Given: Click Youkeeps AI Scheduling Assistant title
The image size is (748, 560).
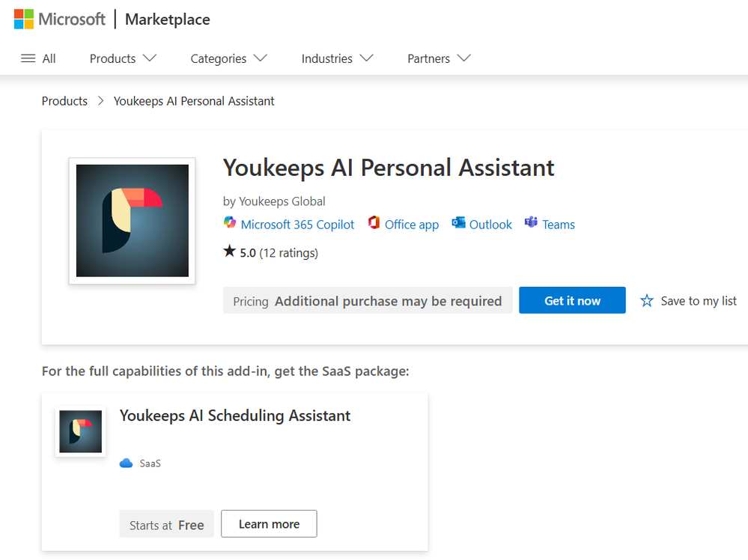Looking at the screenshot, I should pyautogui.click(x=234, y=416).
